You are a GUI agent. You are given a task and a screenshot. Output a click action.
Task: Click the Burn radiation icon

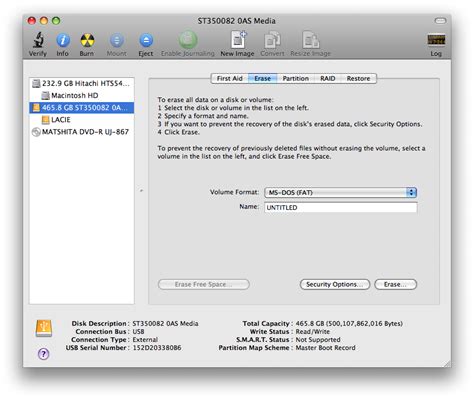[87, 40]
